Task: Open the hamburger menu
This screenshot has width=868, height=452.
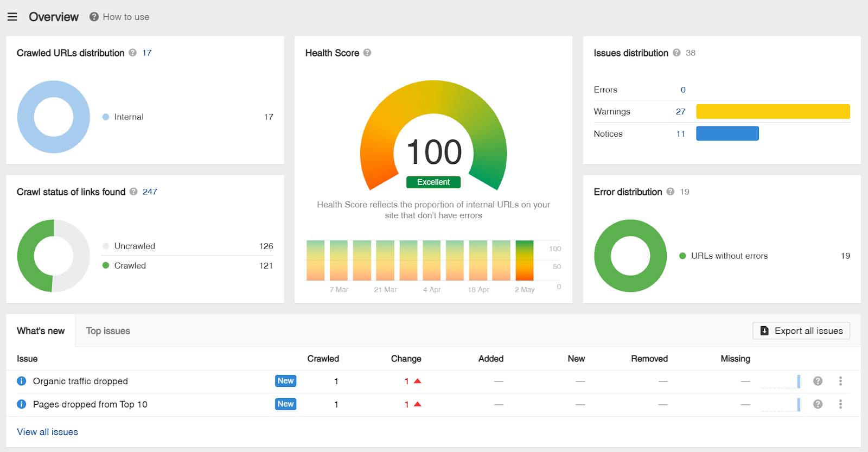Action: [12, 17]
